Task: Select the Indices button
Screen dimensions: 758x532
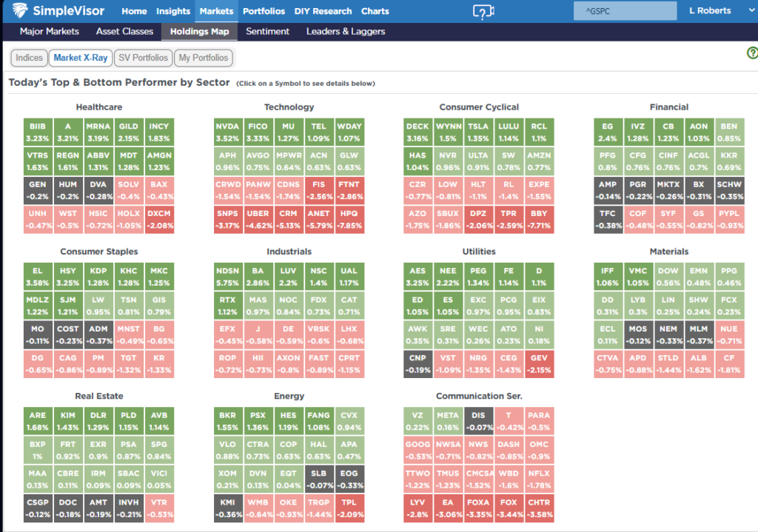Action: [x=29, y=58]
